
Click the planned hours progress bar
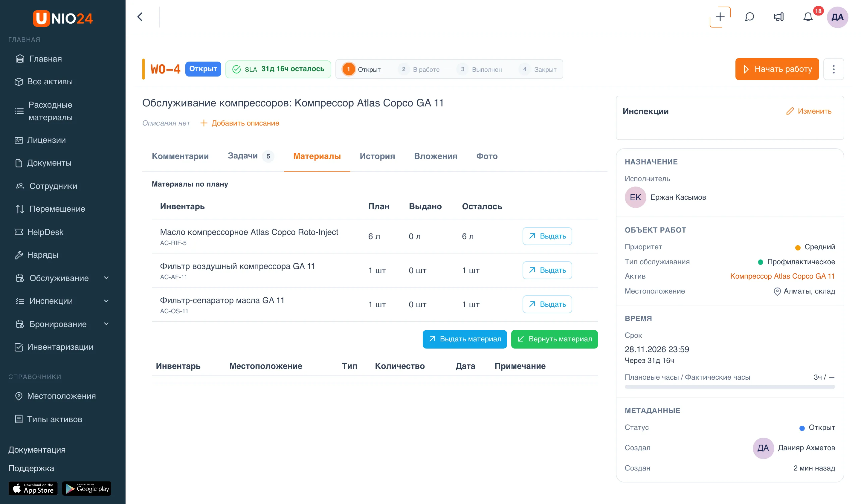click(730, 387)
